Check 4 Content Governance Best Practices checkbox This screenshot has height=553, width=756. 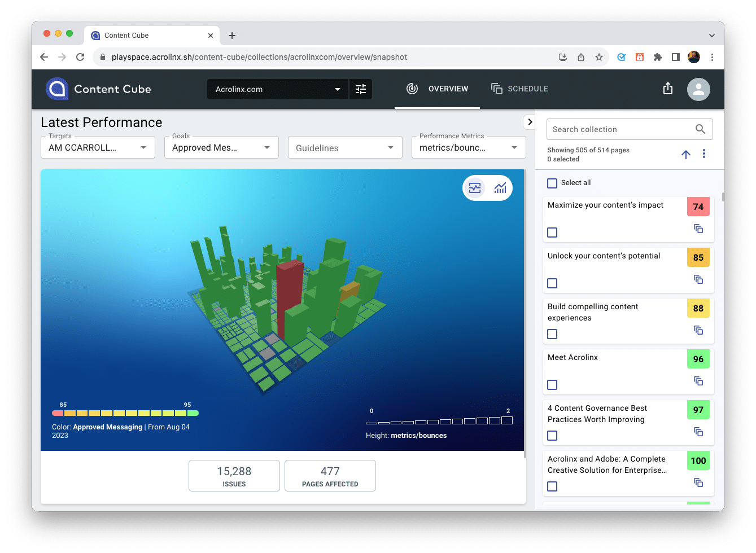[552, 436]
